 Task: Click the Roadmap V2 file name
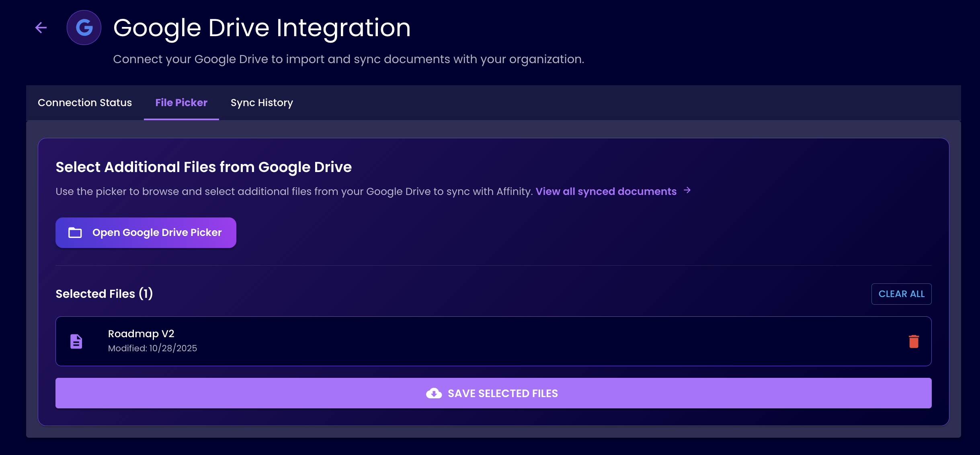point(141,334)
